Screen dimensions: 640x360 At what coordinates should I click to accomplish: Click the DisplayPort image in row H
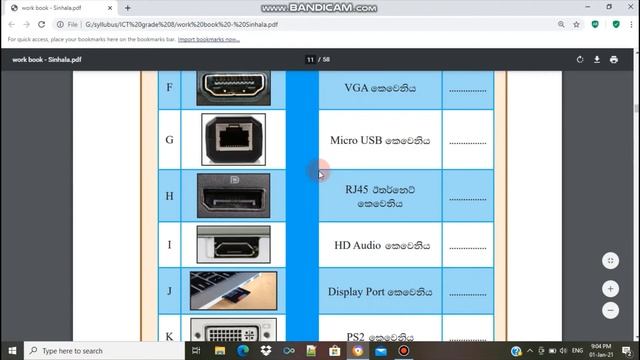click(x=233, y=196)
